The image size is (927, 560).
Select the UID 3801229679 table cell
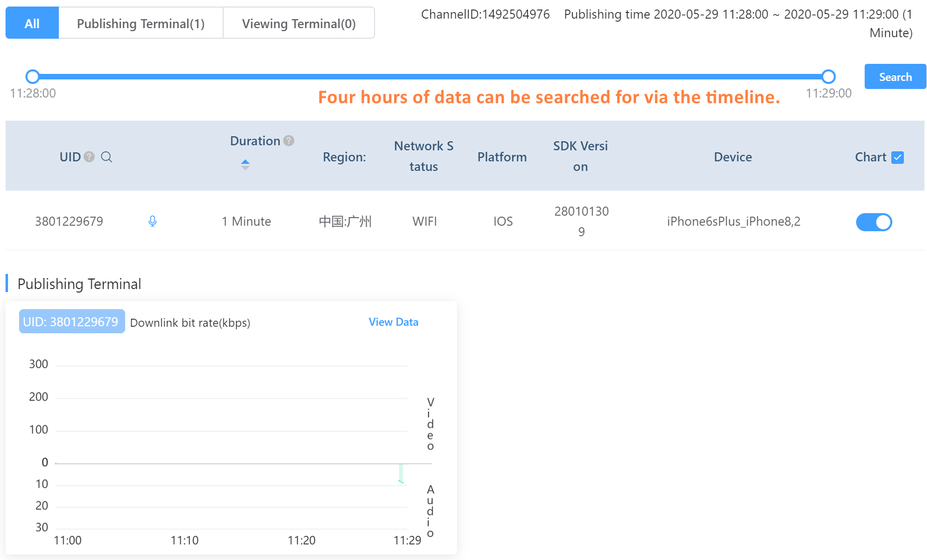(x=69, y=221)
